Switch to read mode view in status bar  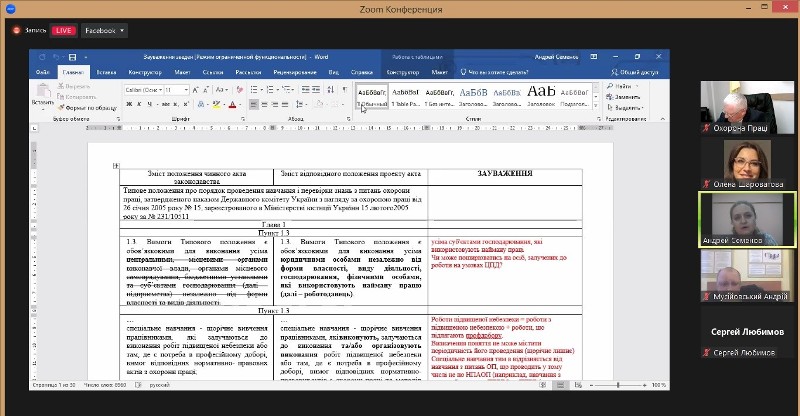coord(543,385)
